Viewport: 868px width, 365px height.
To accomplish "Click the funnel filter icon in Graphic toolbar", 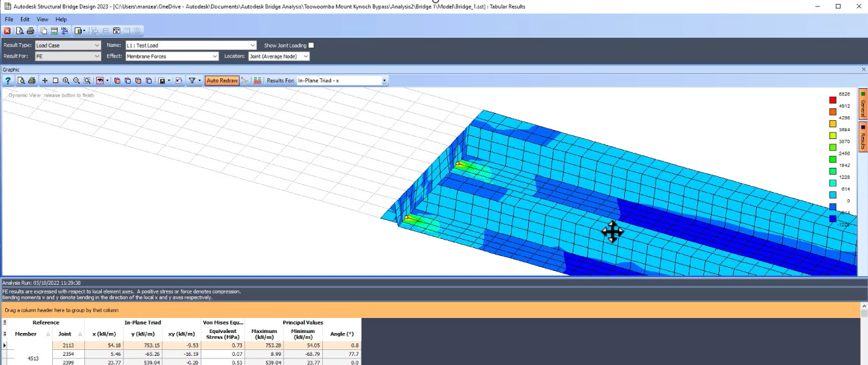I will 192,80.
